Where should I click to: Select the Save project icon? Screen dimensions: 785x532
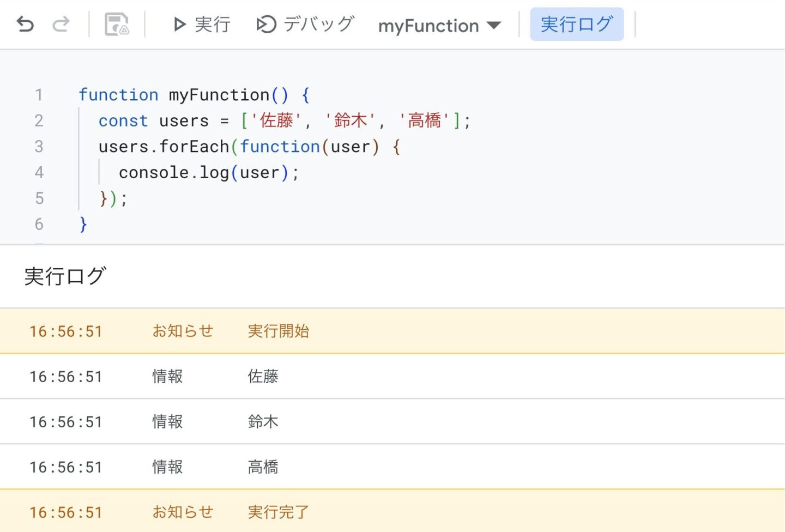(116, 25)
